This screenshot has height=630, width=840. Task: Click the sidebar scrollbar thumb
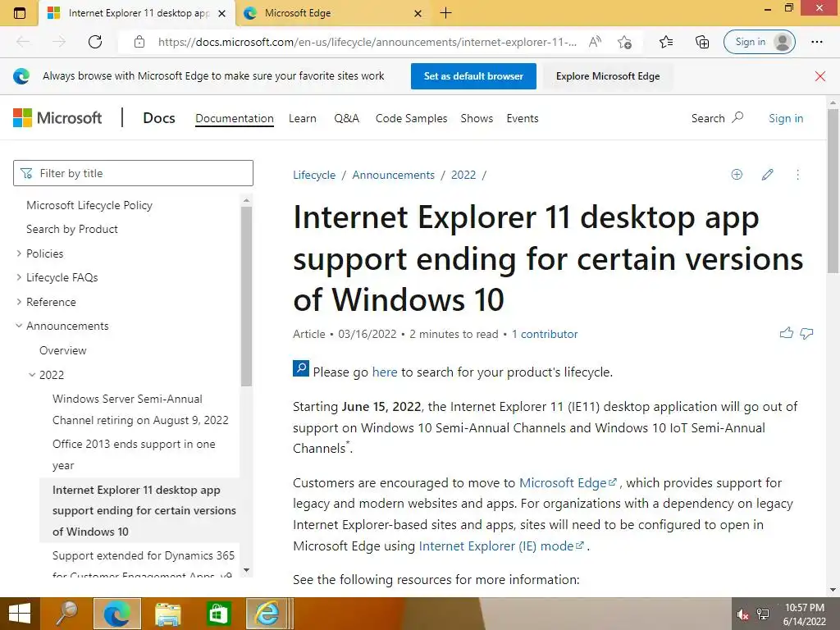coord(246,296)
